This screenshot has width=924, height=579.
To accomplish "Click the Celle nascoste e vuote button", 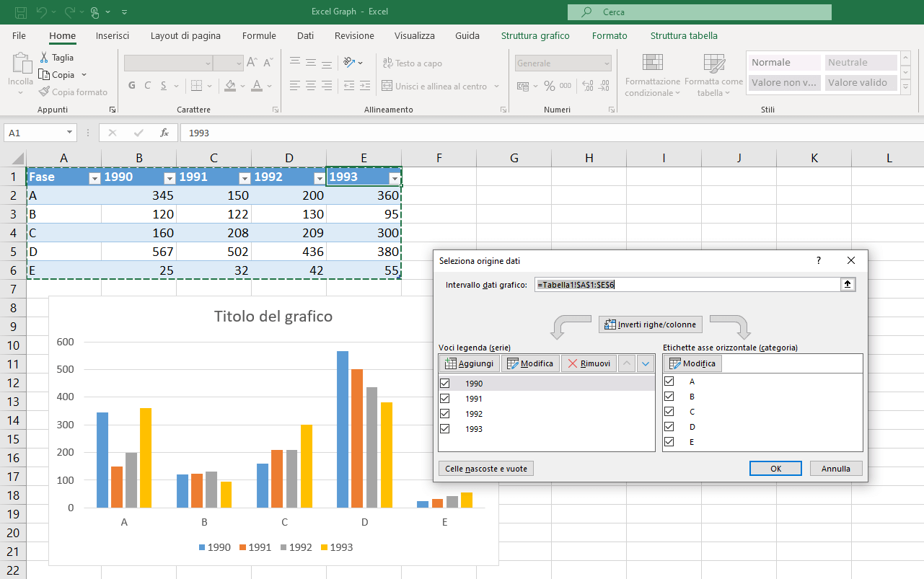I will point(486,469).
